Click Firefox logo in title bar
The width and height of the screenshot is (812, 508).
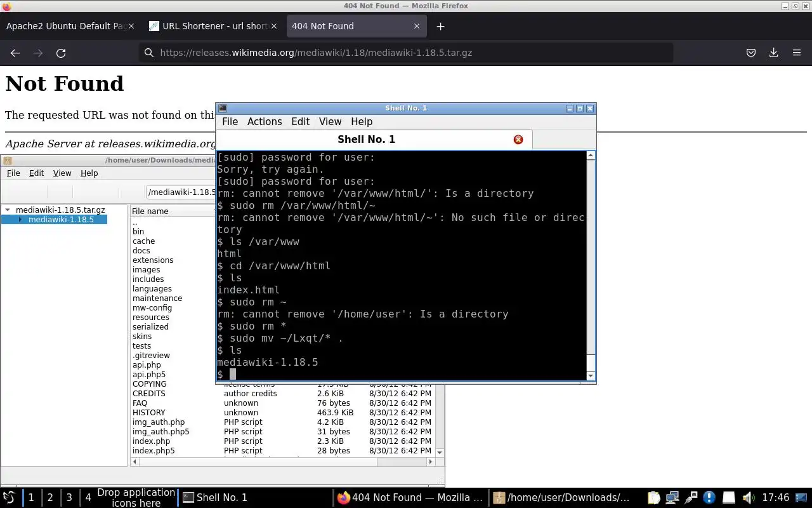7,6
